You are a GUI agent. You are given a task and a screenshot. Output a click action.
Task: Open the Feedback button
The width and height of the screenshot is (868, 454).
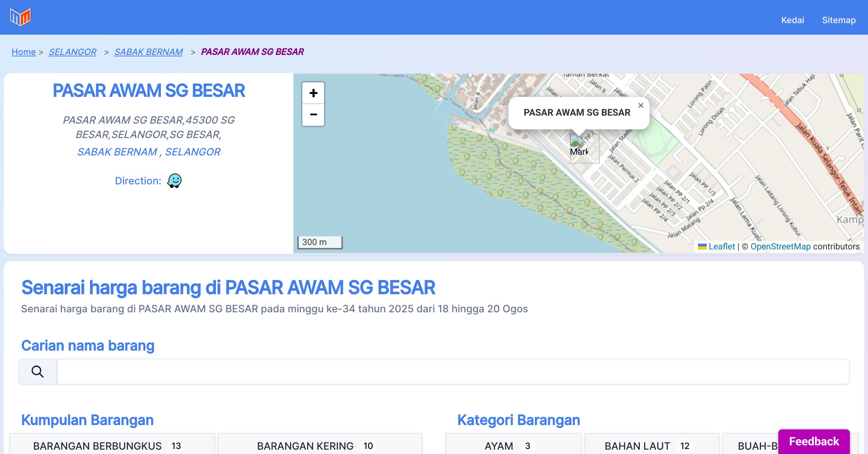814,441
